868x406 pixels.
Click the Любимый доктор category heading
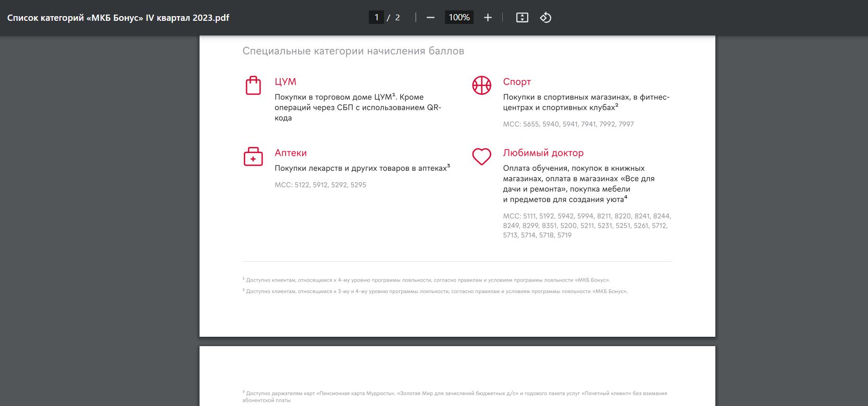(543, 153)
